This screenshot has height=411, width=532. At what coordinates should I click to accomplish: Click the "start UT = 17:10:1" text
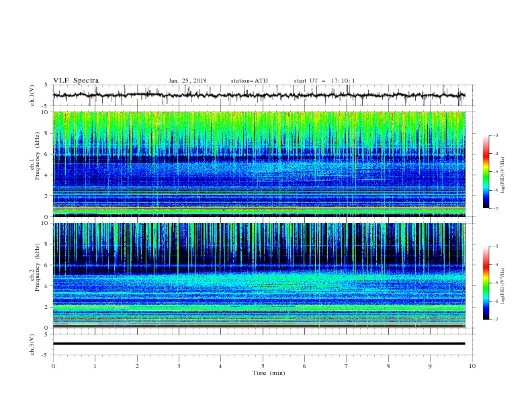[324, 81]
